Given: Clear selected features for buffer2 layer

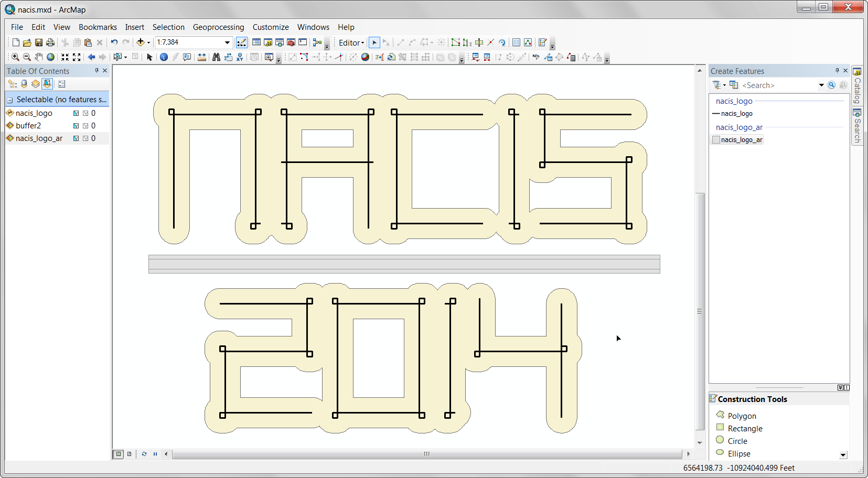Looking at the screenshot, I should coord(85,126).
